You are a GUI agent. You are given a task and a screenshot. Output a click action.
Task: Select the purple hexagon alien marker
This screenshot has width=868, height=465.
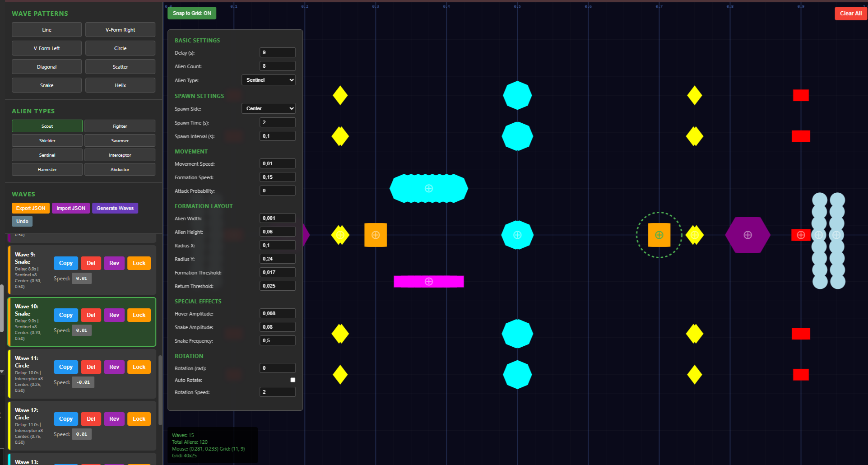[747, 235]
